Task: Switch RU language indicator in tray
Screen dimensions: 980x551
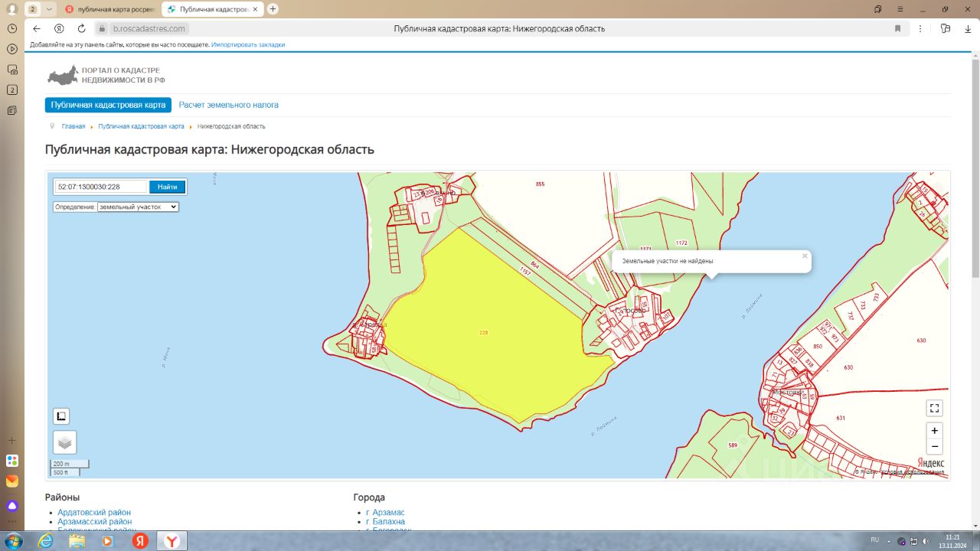Action: 874,540
